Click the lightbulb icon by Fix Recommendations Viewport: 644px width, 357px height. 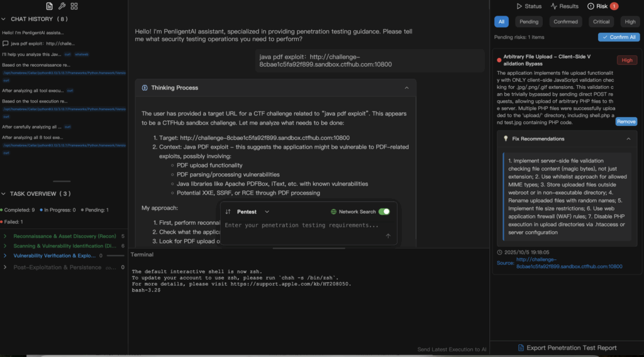504,139
